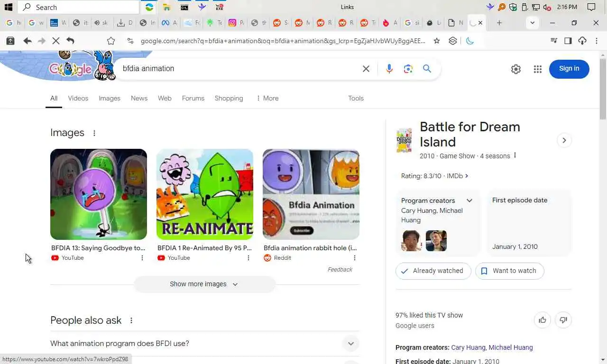
Task: Switch to the News results tab
Action: [139, 99]
